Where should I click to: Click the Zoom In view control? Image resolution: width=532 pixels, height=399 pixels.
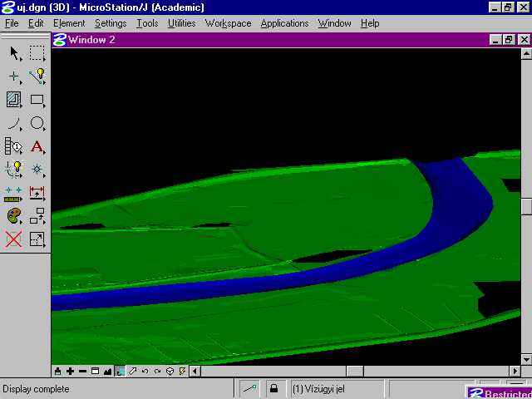click(x=70, y=372)
